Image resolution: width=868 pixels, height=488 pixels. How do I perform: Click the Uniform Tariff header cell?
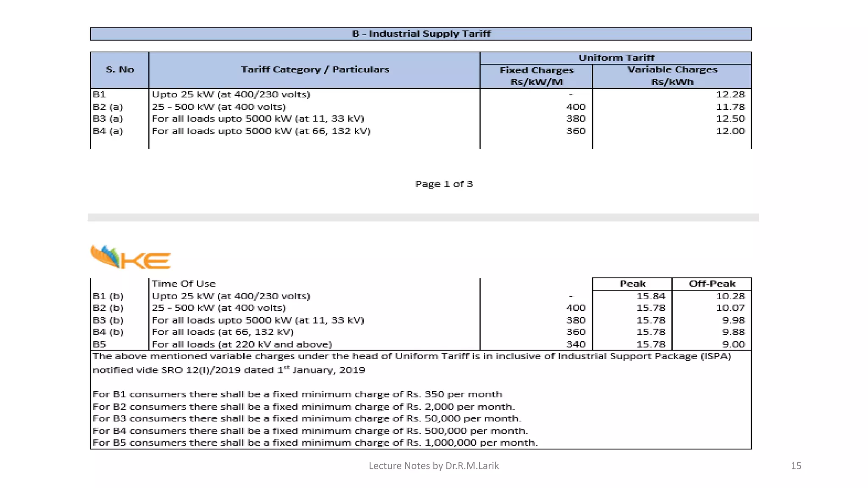coord(616,58)
